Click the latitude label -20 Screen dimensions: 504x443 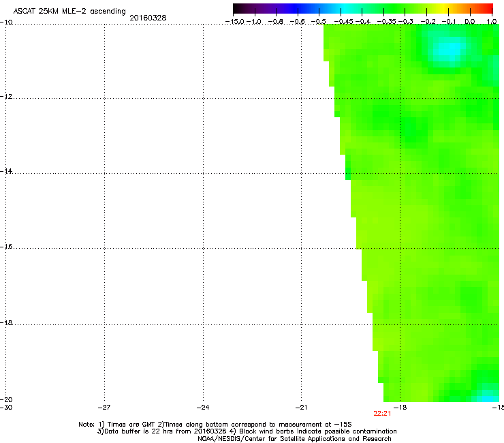[x=6, y=400]
